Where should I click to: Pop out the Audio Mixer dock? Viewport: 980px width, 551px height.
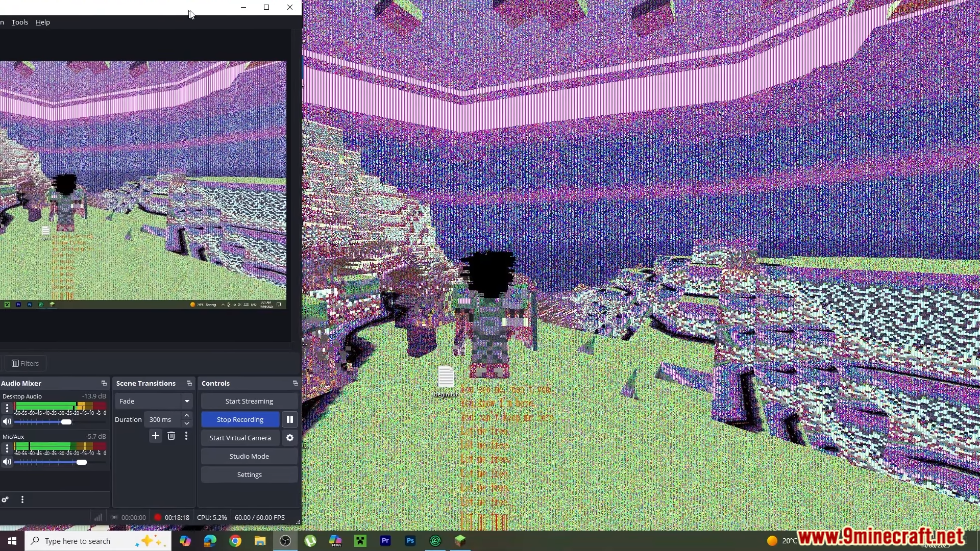(x=104, y=383)
